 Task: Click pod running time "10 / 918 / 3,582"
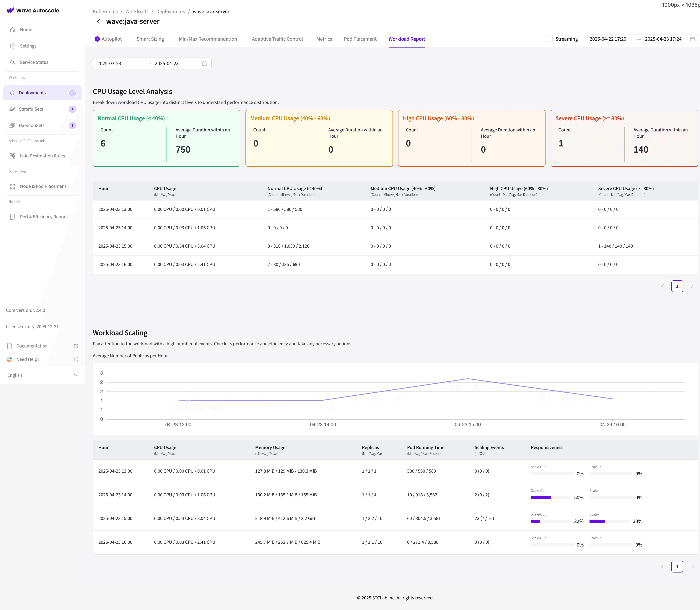click(422, 495)
